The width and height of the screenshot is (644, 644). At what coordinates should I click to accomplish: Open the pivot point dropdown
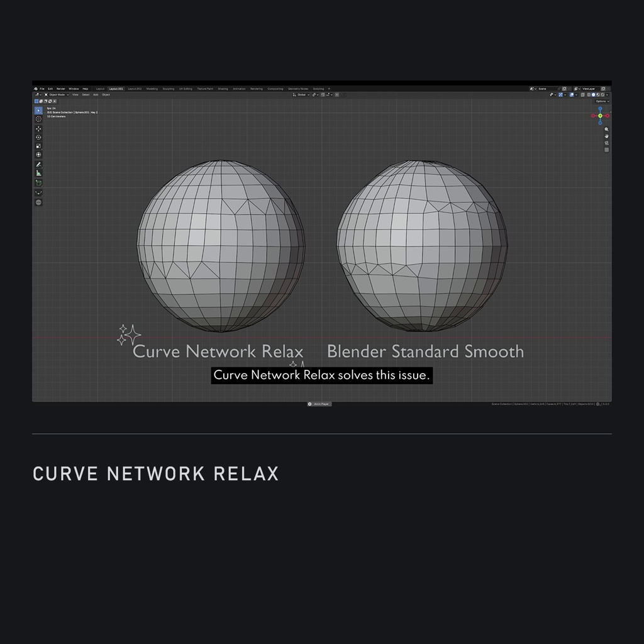pyautogui.click(x=315, y=95)
